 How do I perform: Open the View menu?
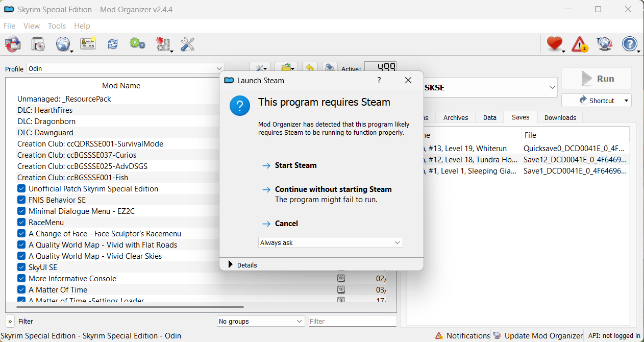pos(32,26)
